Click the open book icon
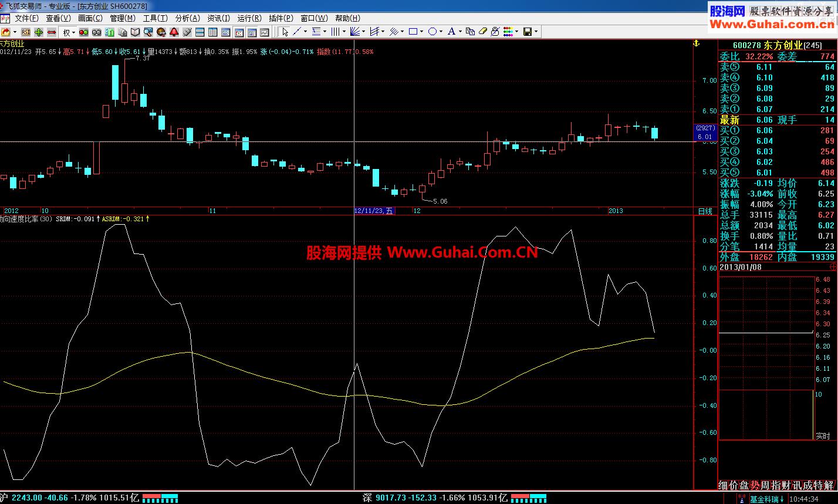Viewport: 838px width, 504px height. tap(135, 32)
